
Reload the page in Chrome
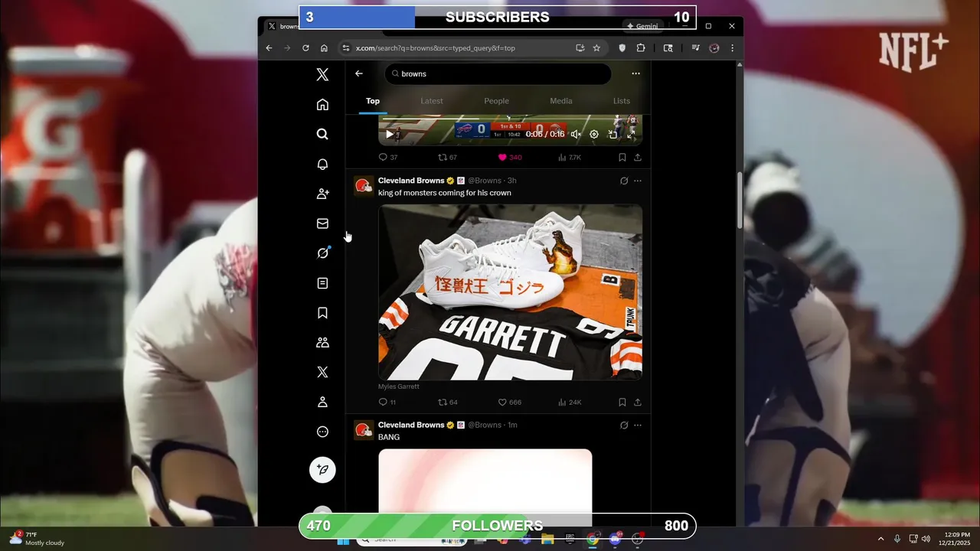(x=305, y=47)
